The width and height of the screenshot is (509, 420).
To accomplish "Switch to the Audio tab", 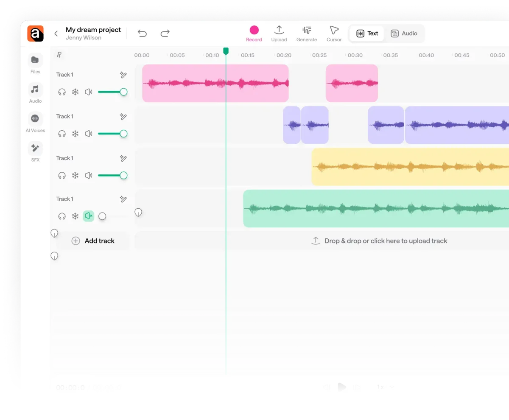I will click(x=404, y=33).
